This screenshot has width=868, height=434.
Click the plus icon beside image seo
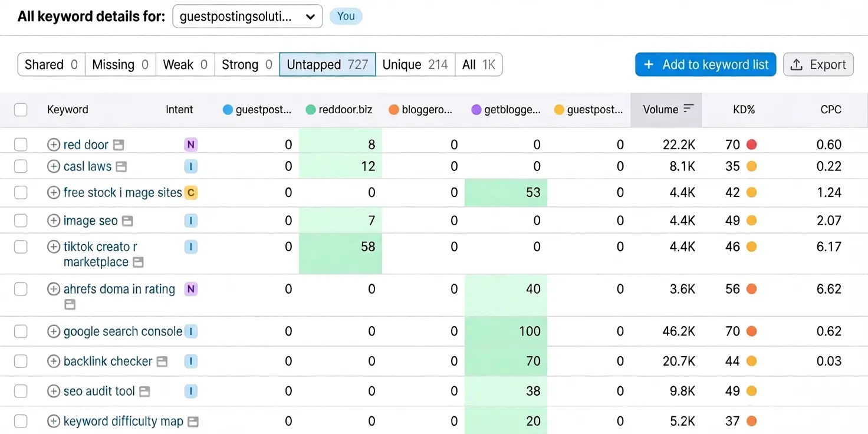pyautogui.click(x=54, y=221)
